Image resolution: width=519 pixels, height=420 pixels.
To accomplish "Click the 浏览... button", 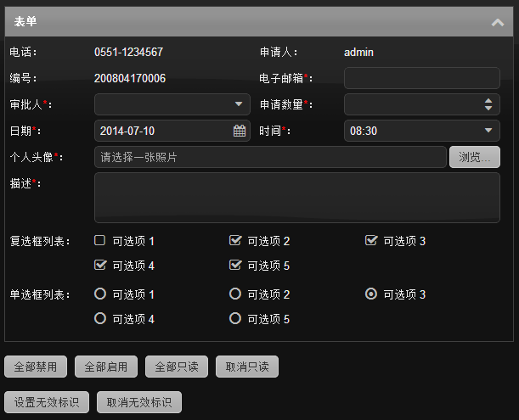I will 475,157.
